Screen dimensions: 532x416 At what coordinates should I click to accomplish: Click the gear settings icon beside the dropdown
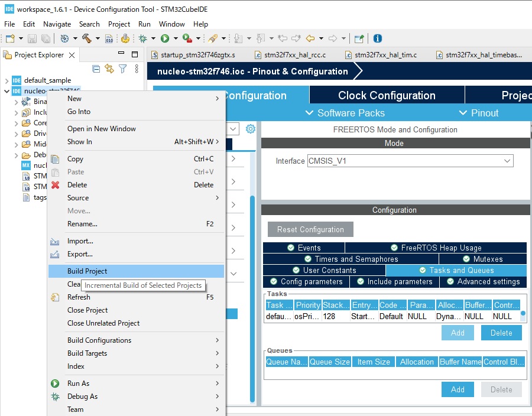pos(251,129)
